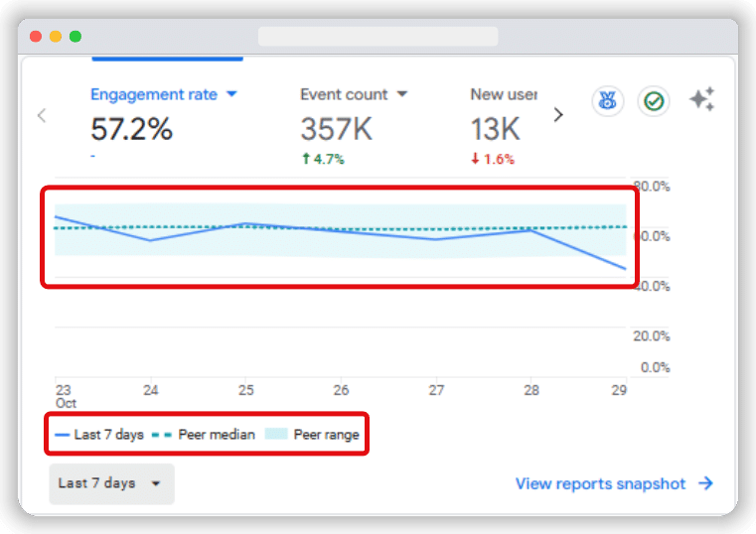Click the 24 date label on the axis

click(x=150, y=390)
